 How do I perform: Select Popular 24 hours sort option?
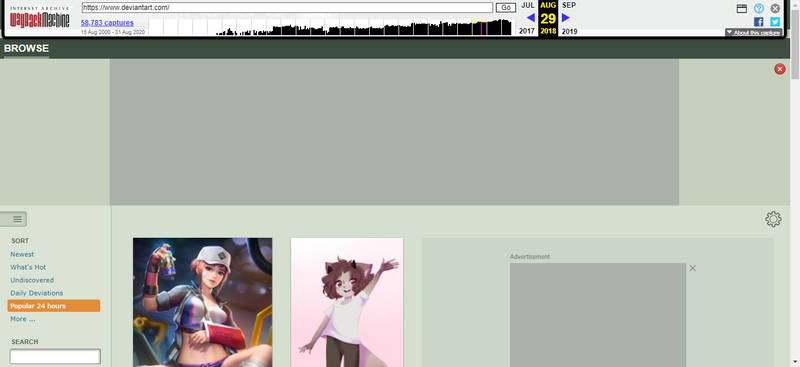tap(54, 306)
